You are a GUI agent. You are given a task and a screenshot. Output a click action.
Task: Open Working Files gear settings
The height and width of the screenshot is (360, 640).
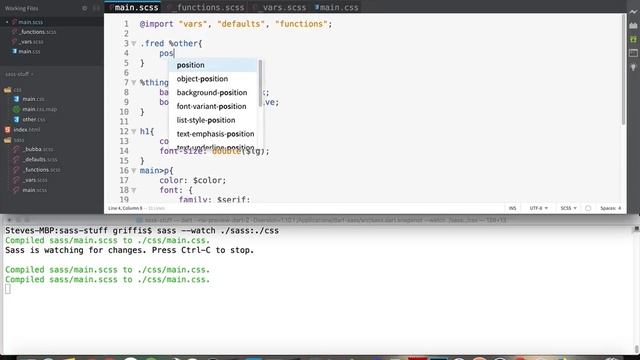point(84,8)
